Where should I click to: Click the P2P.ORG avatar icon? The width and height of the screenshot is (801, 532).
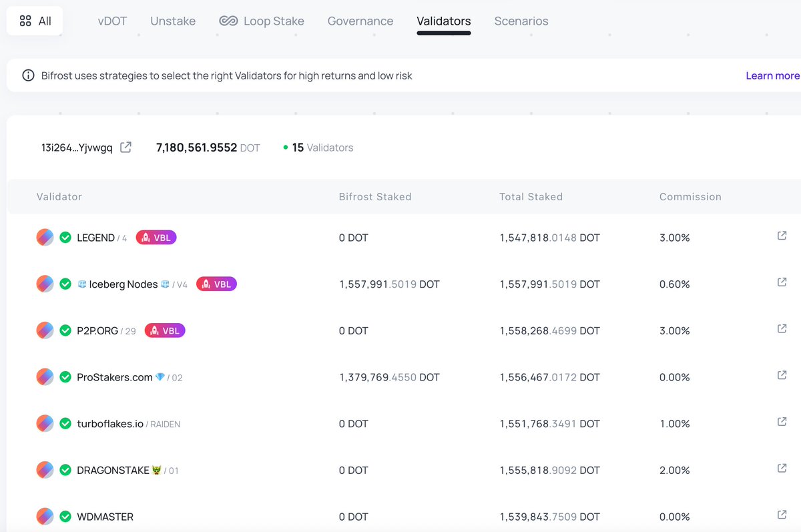(45, 330)
